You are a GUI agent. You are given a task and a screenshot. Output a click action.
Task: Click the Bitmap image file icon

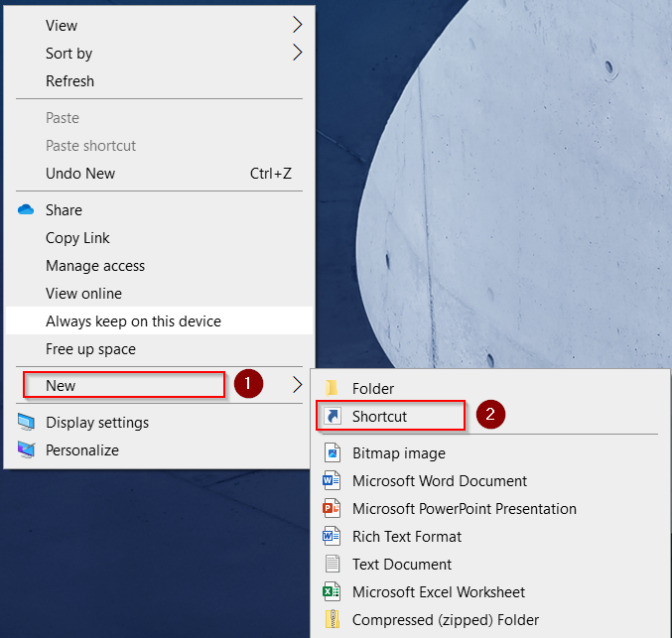333,452
